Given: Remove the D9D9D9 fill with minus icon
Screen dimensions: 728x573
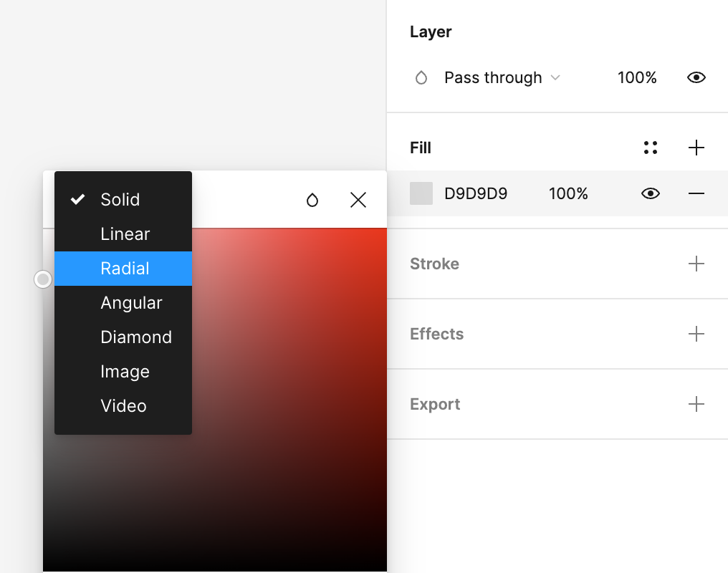Looking at the screenshot, I should (x=696, y=193).
